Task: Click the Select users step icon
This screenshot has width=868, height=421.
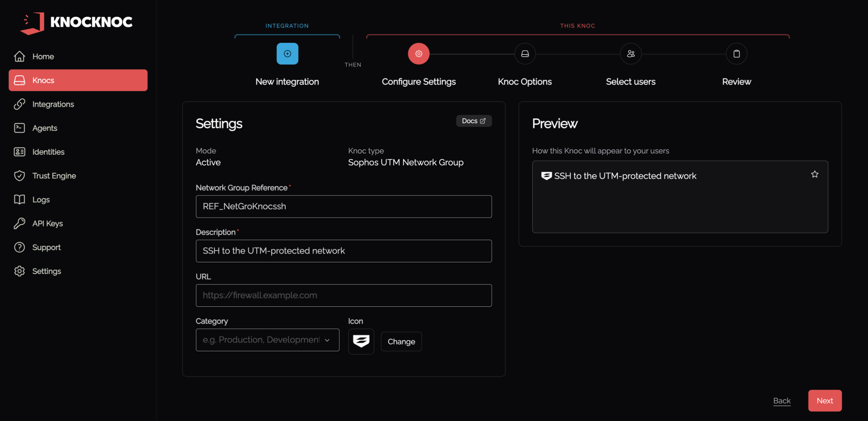Action: pos(631,54)
